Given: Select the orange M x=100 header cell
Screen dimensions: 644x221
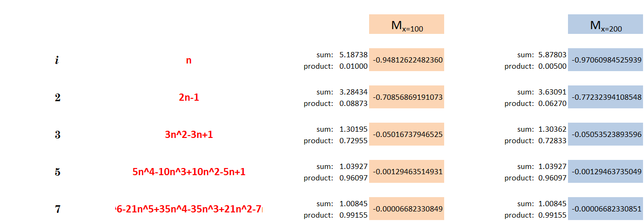Looking at the screenshot, I should pyautogui.click(x=406, y=24).
